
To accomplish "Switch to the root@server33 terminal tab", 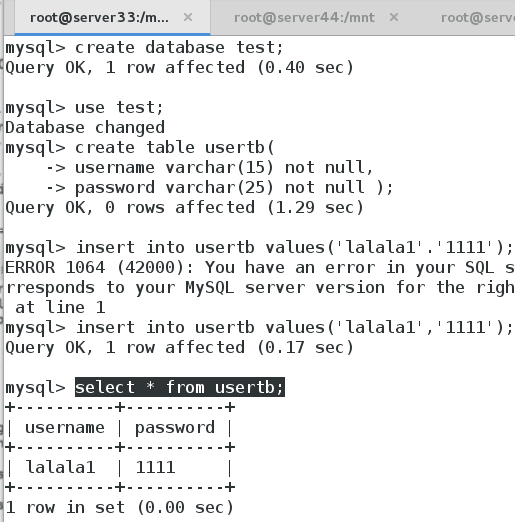I will [x=112, y=17].
